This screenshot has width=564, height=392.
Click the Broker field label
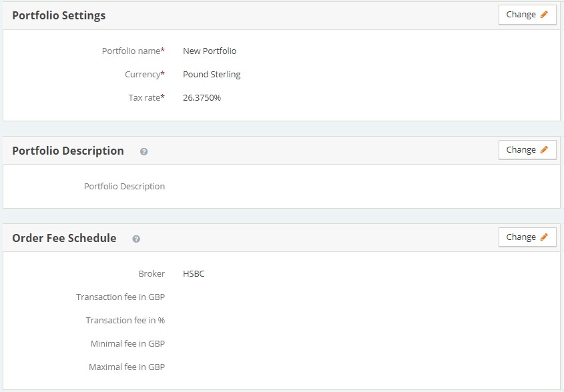coord(152,273)
